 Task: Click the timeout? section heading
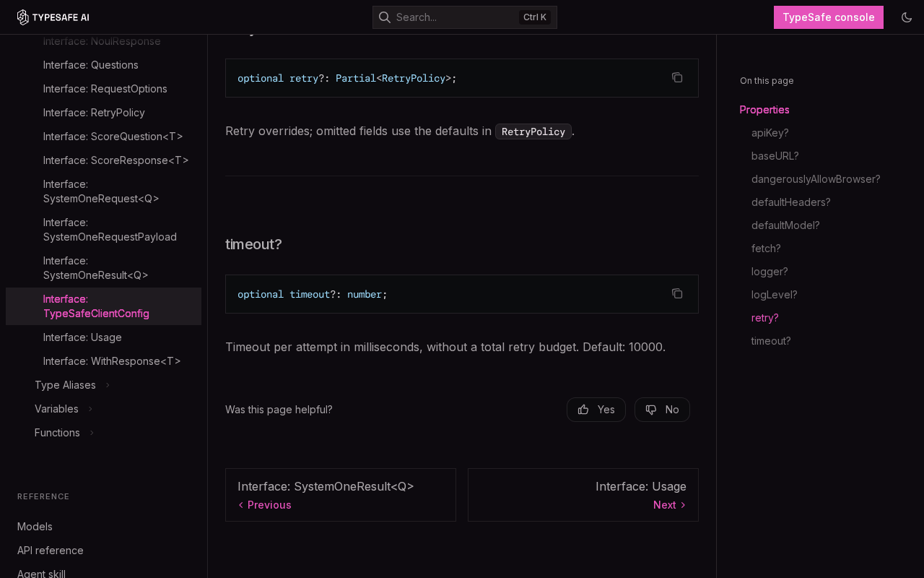pos(253,244)
